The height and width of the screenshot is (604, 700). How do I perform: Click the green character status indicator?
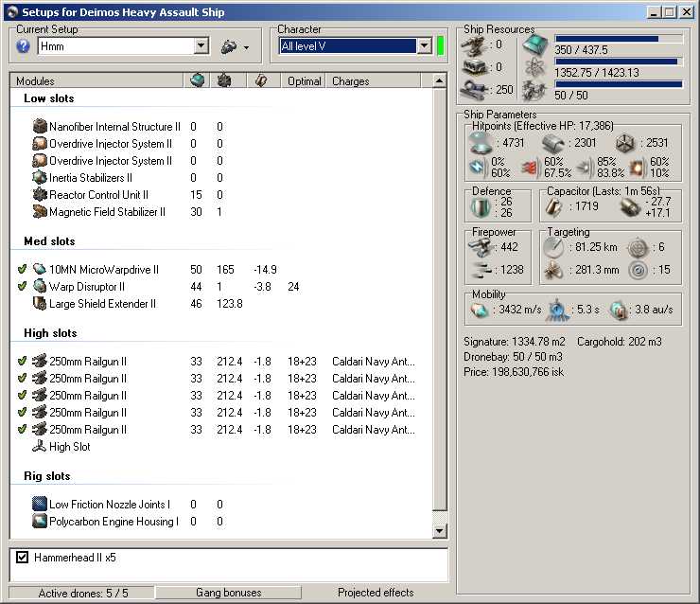point(440,45)
